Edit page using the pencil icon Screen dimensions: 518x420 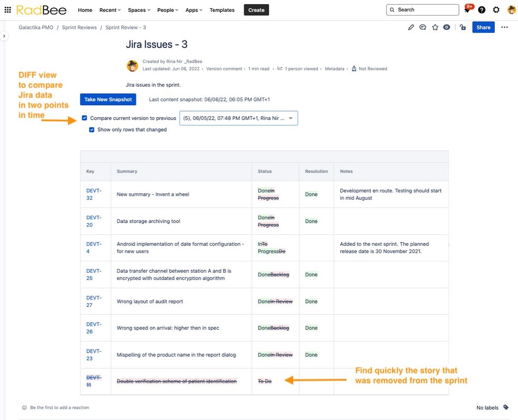coord(411,27)
